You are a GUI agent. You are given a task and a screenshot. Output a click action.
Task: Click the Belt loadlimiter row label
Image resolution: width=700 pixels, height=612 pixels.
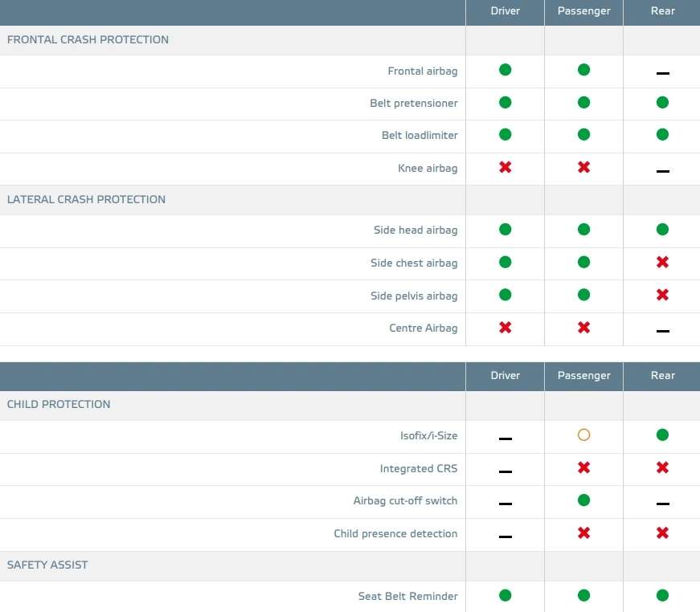tap(420, 135)
